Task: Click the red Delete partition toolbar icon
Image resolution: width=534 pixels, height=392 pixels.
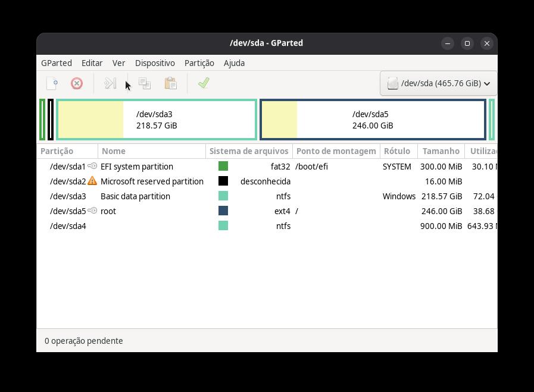Action: click(77, 83)
